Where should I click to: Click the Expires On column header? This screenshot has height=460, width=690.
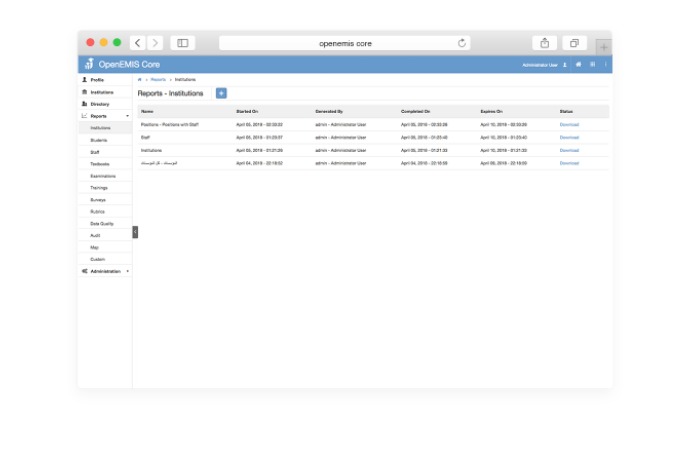tap(491, 111)
